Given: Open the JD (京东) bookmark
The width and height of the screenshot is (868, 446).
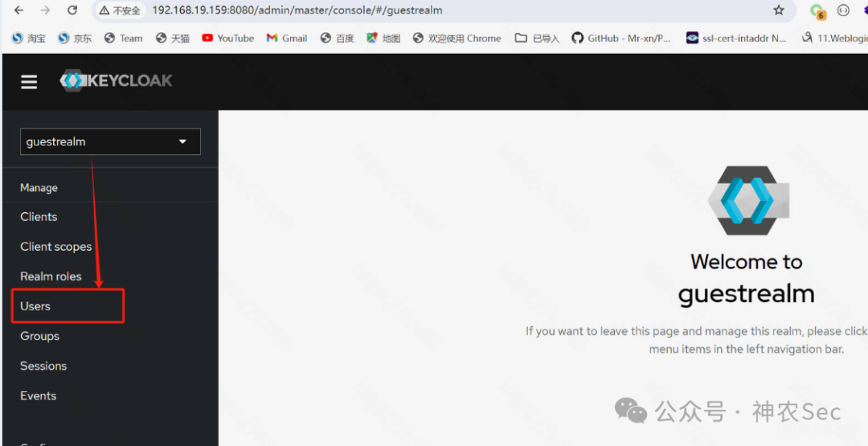Looking at the screenshot, I should [76, 39].
